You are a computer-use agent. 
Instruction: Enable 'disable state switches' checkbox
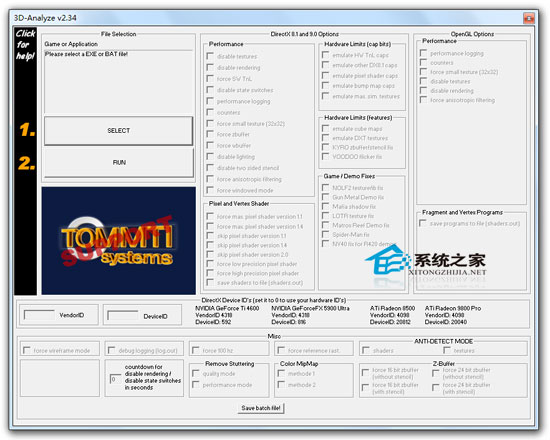click(x=210, y=90)
